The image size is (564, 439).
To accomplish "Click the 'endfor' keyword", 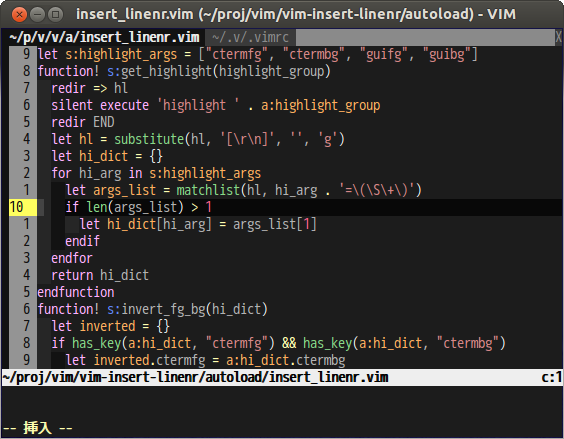I will [x=72, y=258].
